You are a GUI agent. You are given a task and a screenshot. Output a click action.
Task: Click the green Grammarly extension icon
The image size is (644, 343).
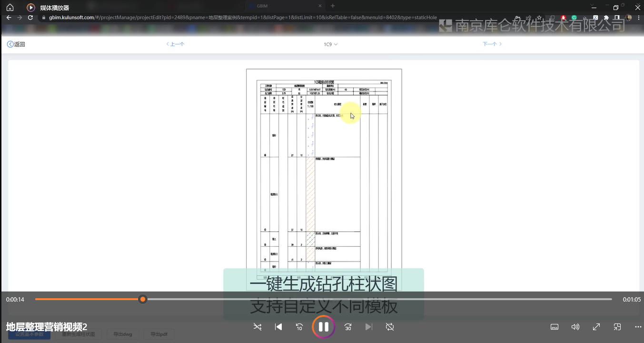click(574, 18)
